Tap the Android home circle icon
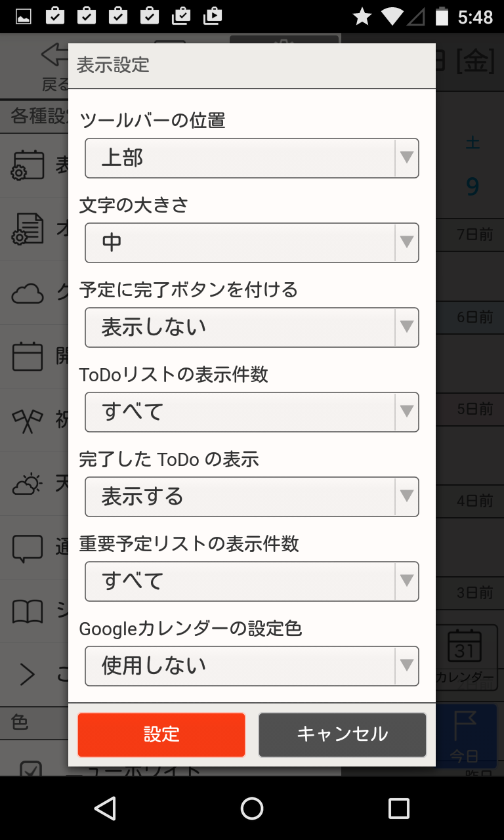Screen dimensions: 504x840 pyautogui.click(x=252, y=808)
